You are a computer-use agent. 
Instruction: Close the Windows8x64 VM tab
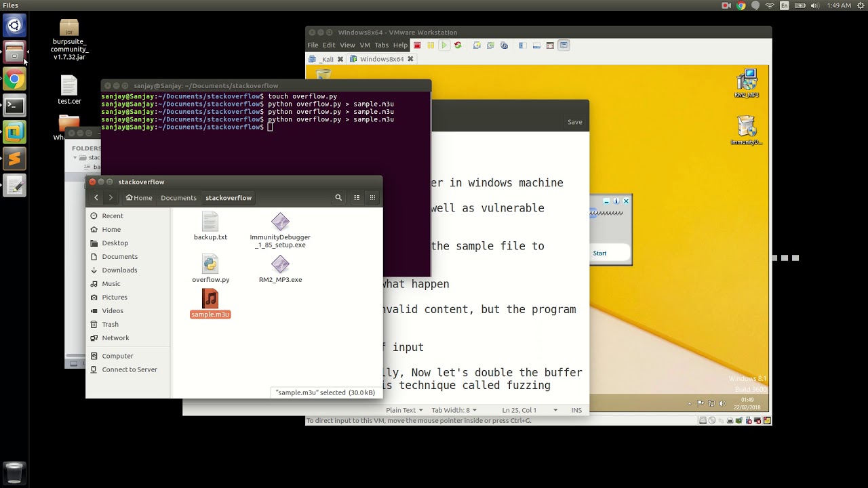[x=410, y=59]
